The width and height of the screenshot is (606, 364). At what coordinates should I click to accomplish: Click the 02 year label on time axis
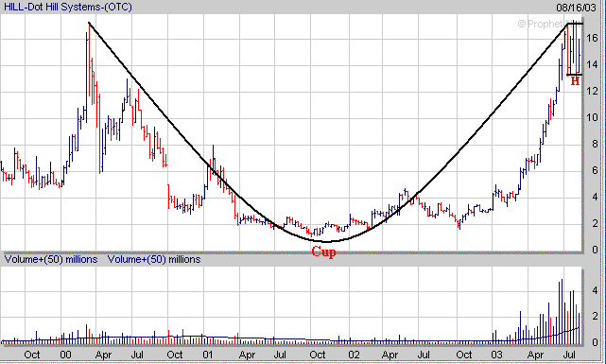pyautogui.click(x=354, y=355)
